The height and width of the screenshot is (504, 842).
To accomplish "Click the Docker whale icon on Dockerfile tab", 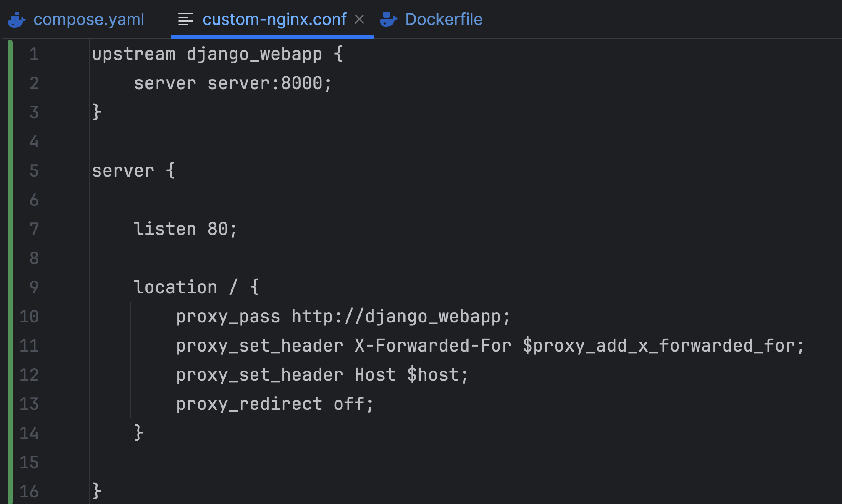I will coord(388,20).
